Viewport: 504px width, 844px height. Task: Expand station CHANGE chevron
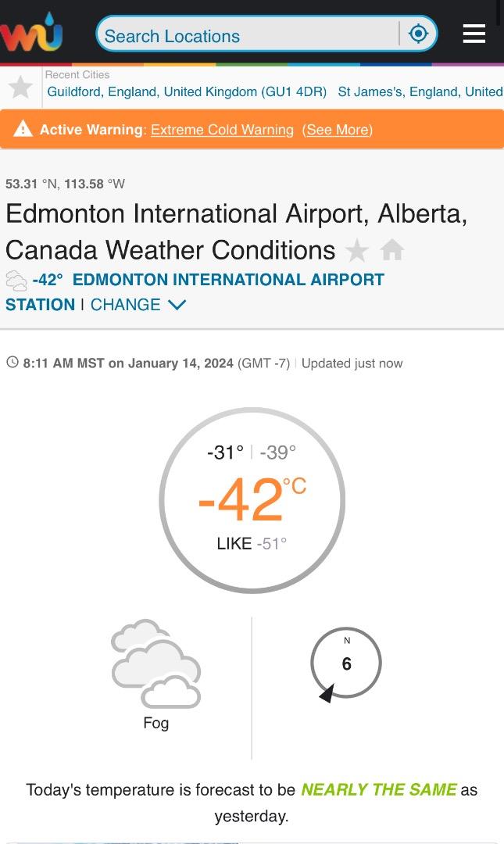pyautogui.click(x=177, y=305)
